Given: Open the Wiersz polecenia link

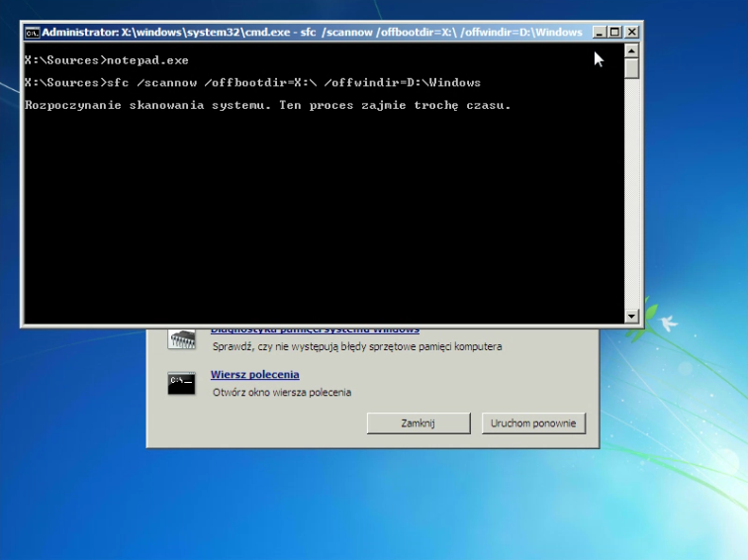Looking at the screenshot, I should [254, 374].
